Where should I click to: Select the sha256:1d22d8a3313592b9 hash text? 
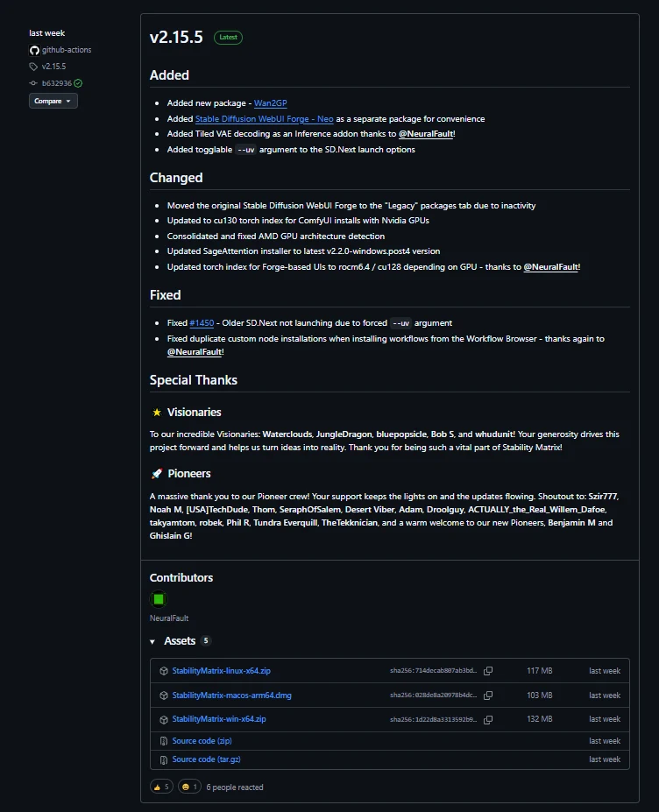(433, 719)
